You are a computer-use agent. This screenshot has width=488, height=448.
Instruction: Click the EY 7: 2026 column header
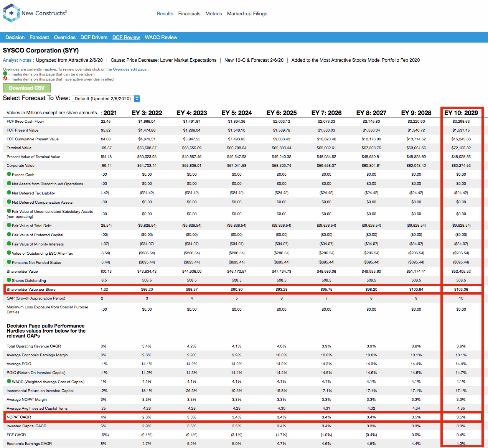click(x=326, y=113)
